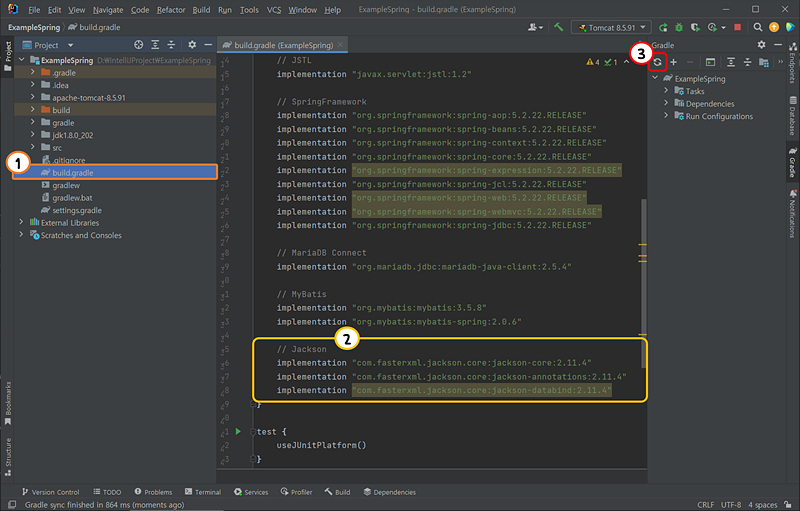Hide the Gradle tool window

[x=778, y=45]
